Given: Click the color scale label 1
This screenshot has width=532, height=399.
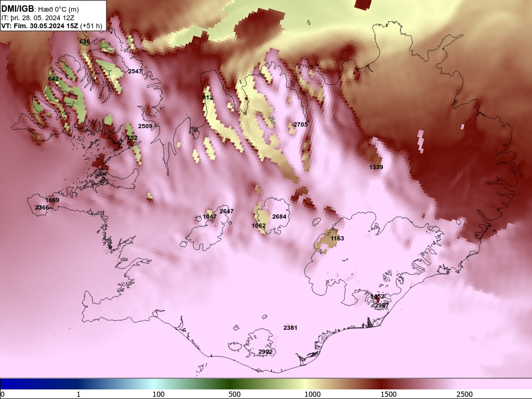Looking at the screenshot, I should tap(78, 395).
